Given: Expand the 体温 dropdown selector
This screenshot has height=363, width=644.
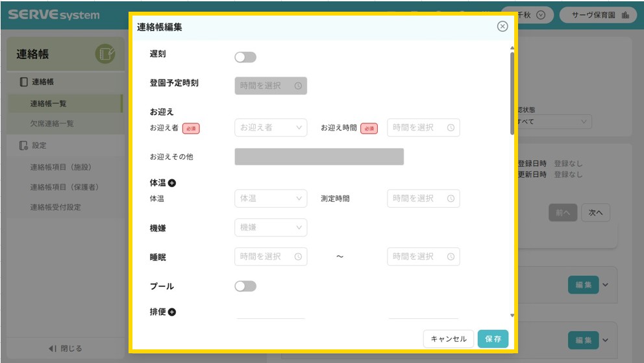Looking at the screenshot, I should point(271,199).
